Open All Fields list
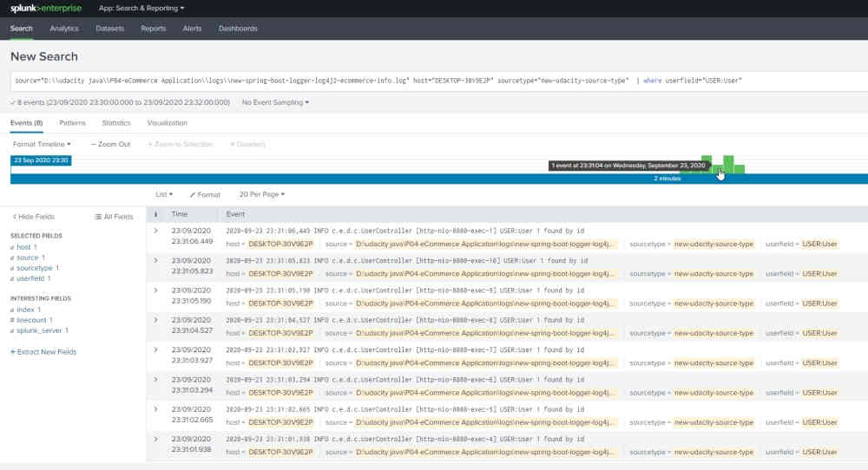The image size is (868, 470). point(114,217)
